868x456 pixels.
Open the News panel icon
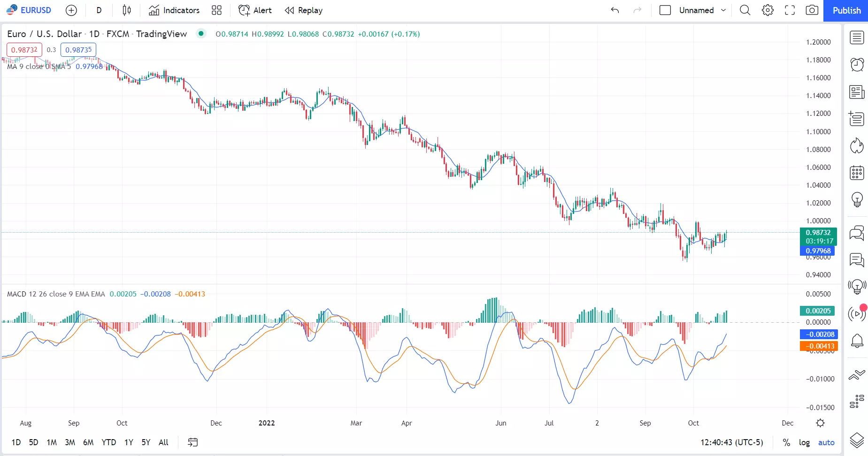[857, 92]
